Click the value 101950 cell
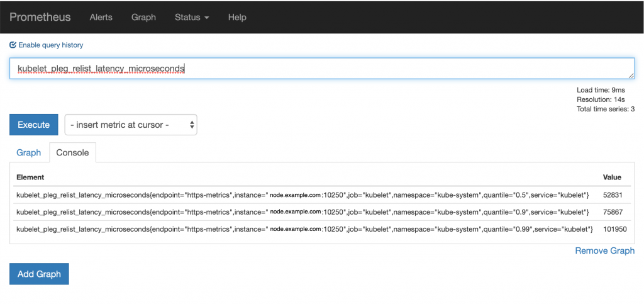 click(x=614, y=229)
